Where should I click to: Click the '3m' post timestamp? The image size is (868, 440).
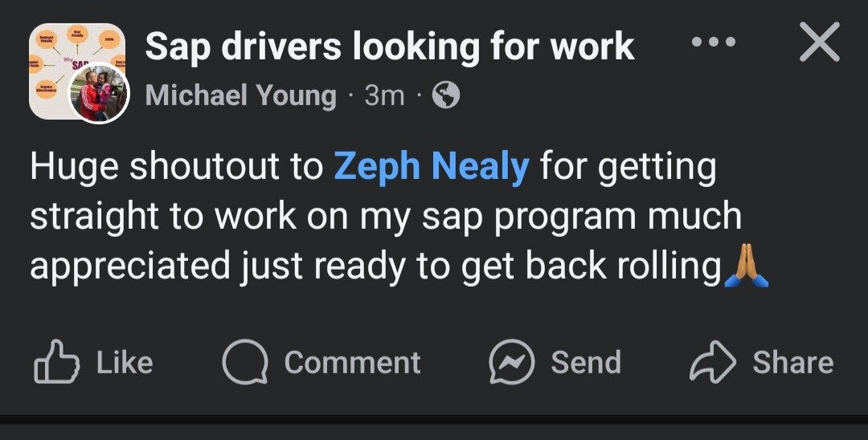(x=384, y=96)
